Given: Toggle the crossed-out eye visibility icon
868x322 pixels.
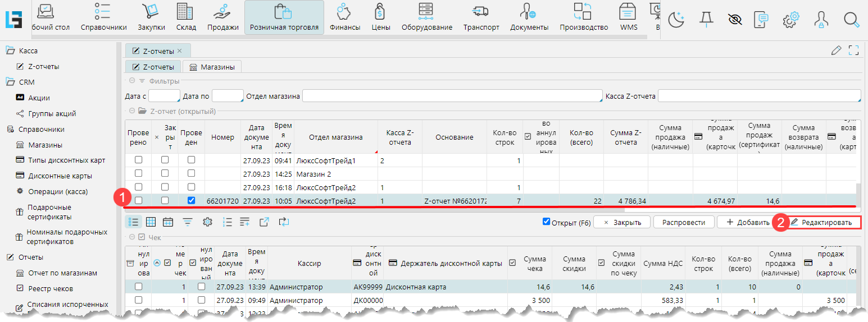Looking at the screenshot, I should pos(734,20).
